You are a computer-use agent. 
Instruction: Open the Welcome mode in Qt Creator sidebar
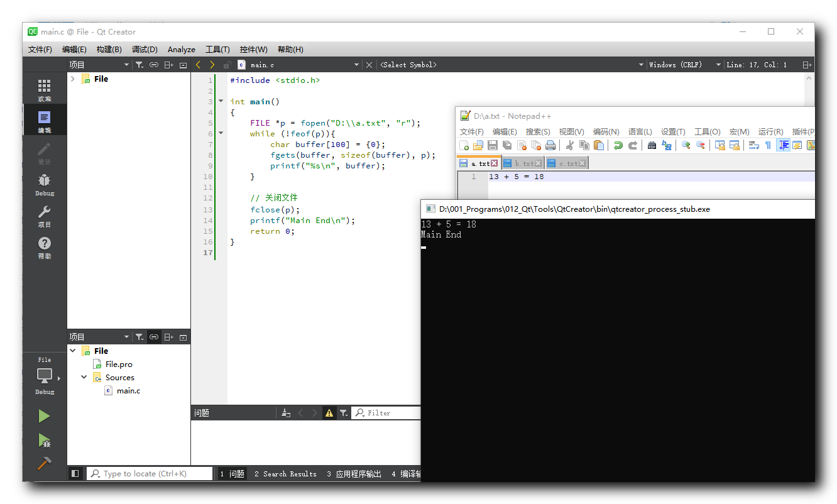[x=44, y=90]
